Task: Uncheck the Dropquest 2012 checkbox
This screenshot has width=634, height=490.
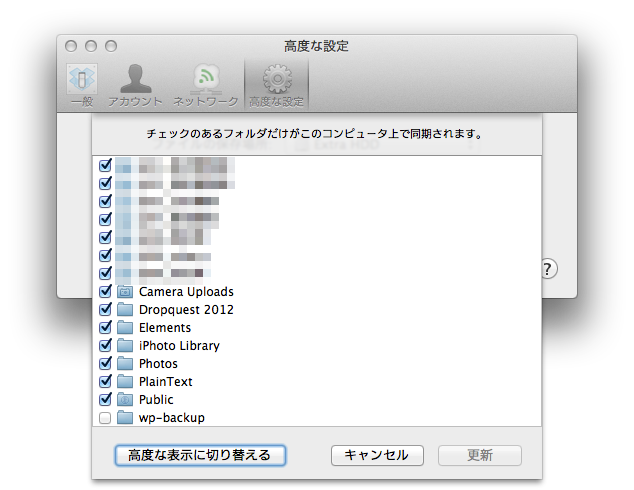Action: (105, 310)
